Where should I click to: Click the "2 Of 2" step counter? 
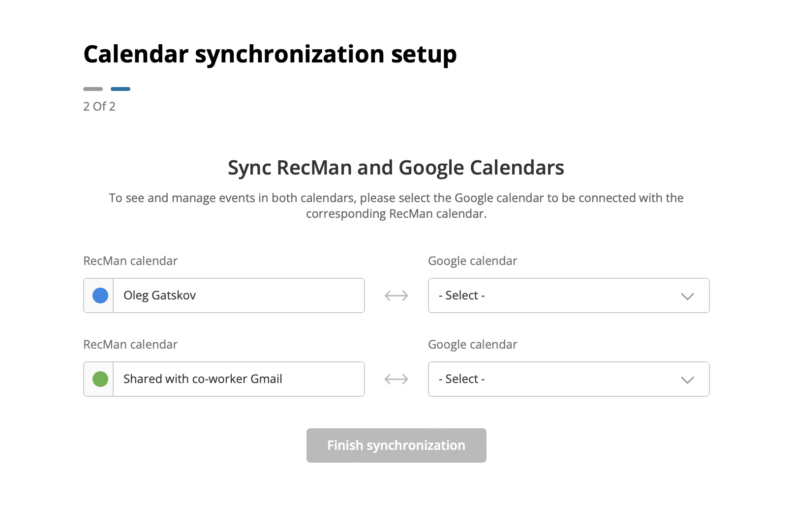point(99,107)
